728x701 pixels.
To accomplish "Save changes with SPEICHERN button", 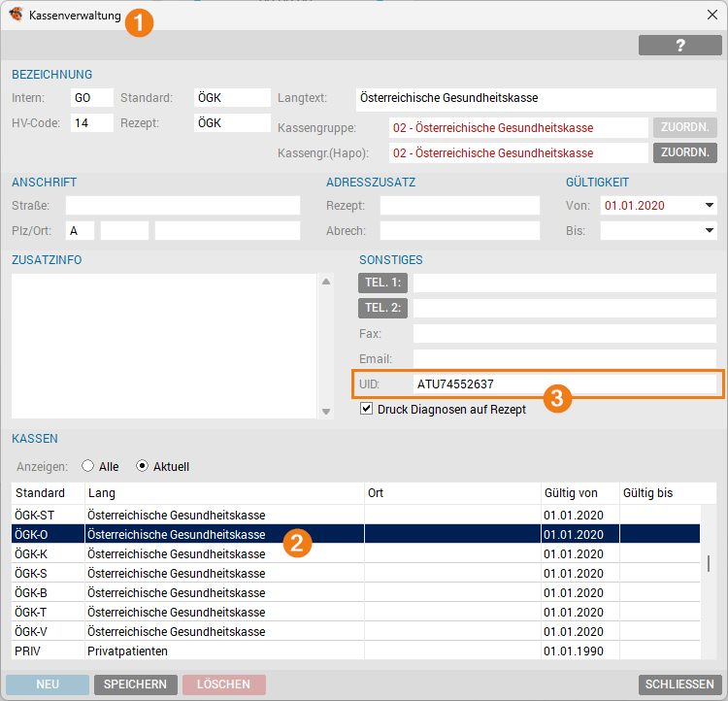I will point(136,684).
